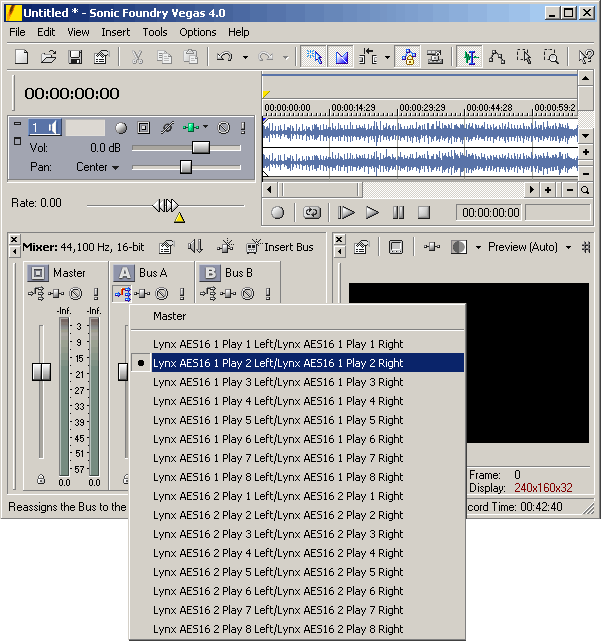Viewport: 601px width, 641px height.
Task: Click Play From Start button
Action: point(346,213)
